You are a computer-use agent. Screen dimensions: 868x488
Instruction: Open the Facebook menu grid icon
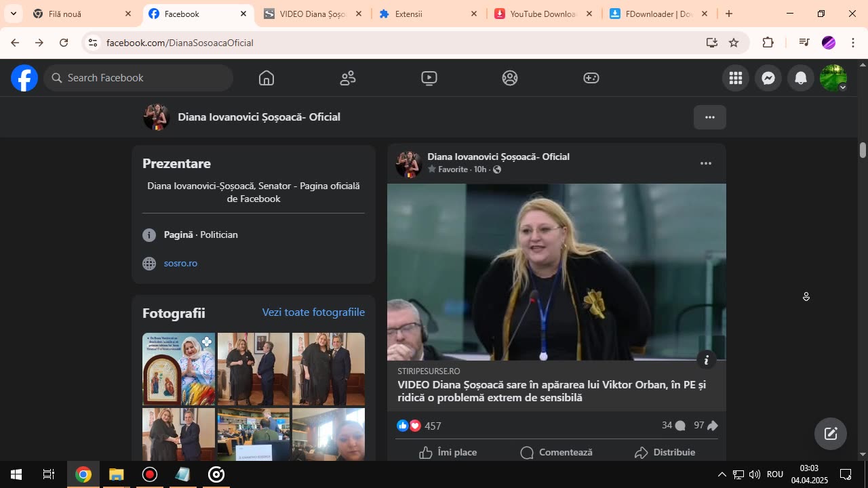(736, 78)
